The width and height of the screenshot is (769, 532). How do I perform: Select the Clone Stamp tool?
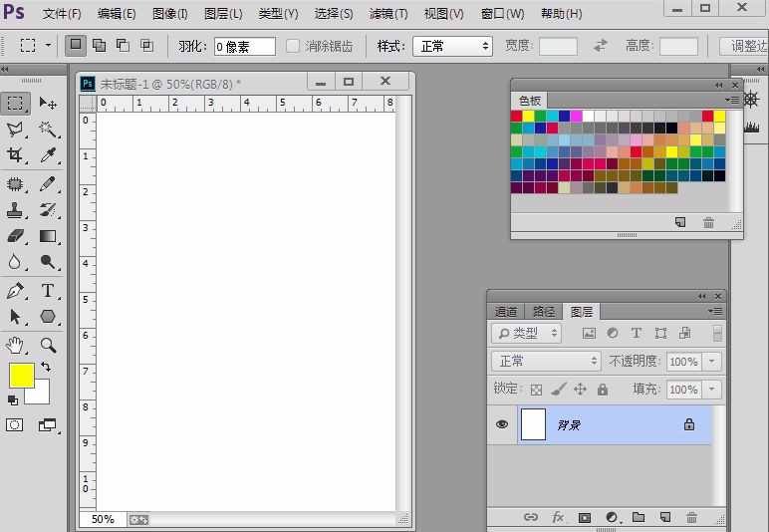(x=15, y=210)
